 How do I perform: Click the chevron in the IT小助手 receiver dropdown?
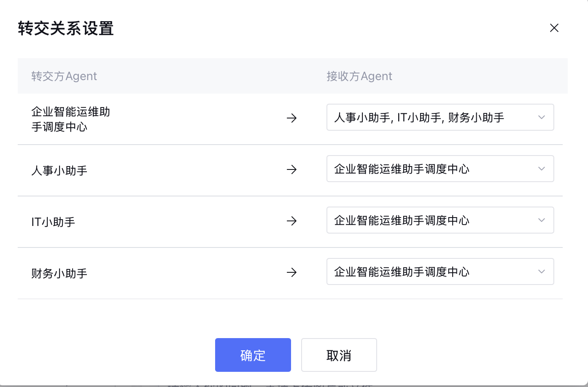[541, 220]
